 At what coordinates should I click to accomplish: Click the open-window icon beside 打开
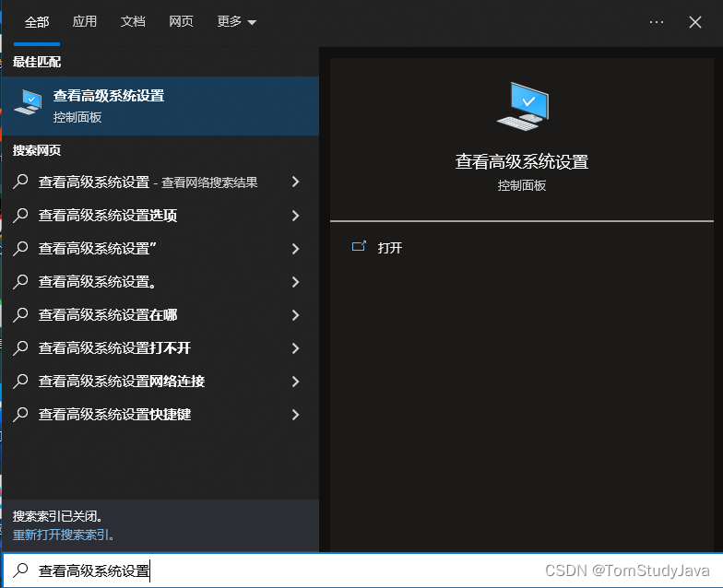pyautogui.click(x=359, y=247)
